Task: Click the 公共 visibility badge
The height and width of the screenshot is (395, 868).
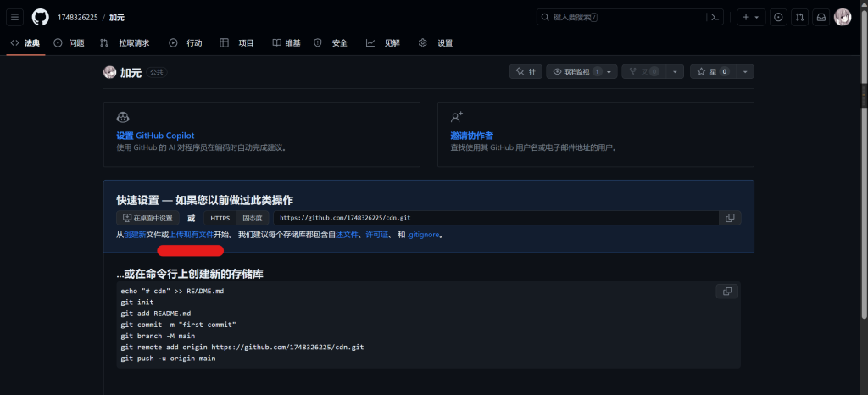Action: [157, 72]
